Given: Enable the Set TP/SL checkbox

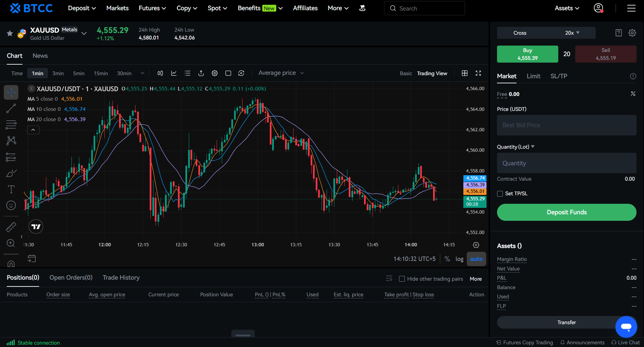Looking at the screenshot, I should (500, 194).
